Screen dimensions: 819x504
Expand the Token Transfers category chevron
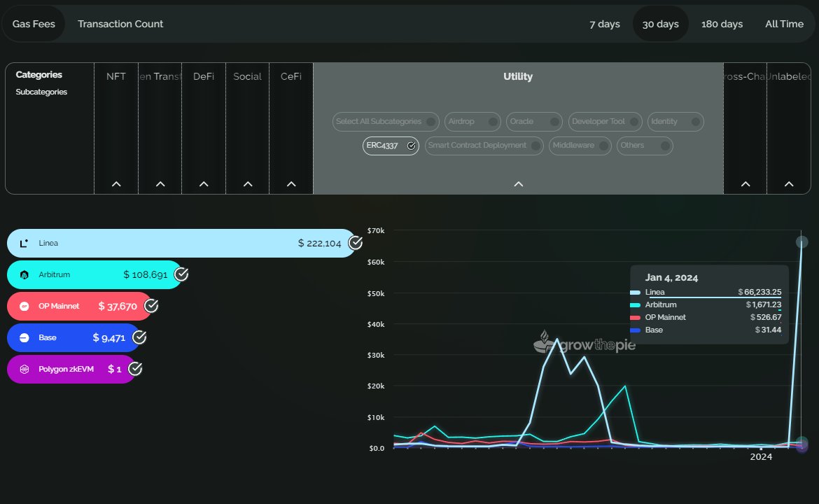(160, 184)
